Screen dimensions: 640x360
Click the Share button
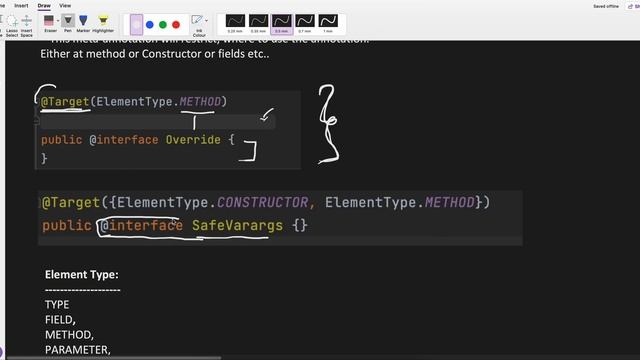[634, 7]
